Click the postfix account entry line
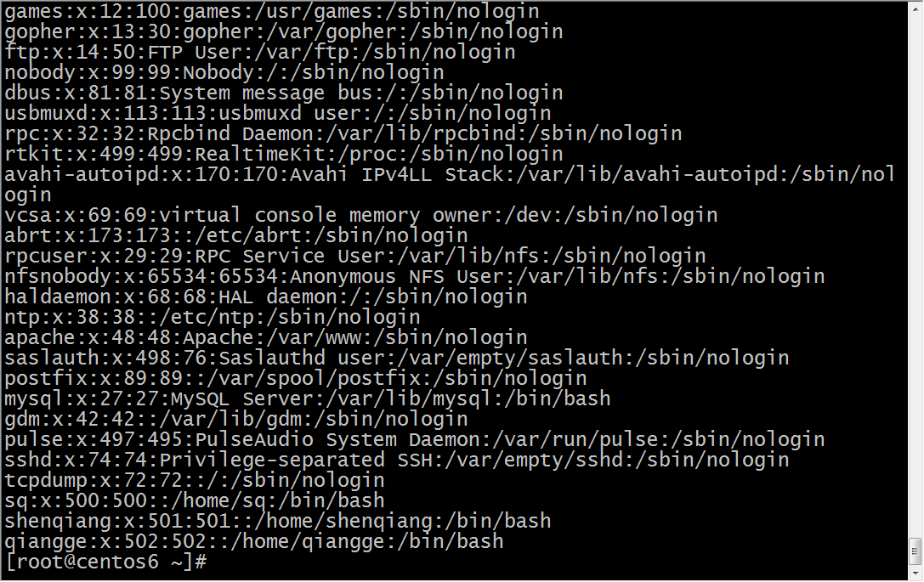Viewport: 924px width, 582px height. coord(296,378)
